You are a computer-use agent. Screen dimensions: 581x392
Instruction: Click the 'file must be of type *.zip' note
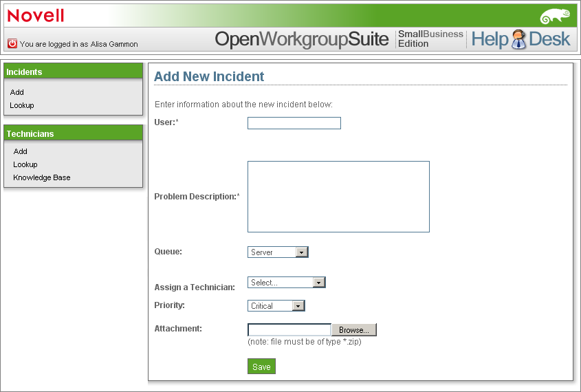click(305, 342)
